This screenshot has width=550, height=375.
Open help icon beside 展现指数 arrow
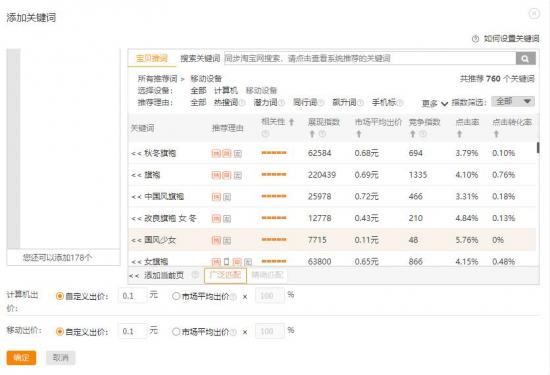[x=322, y=134]
